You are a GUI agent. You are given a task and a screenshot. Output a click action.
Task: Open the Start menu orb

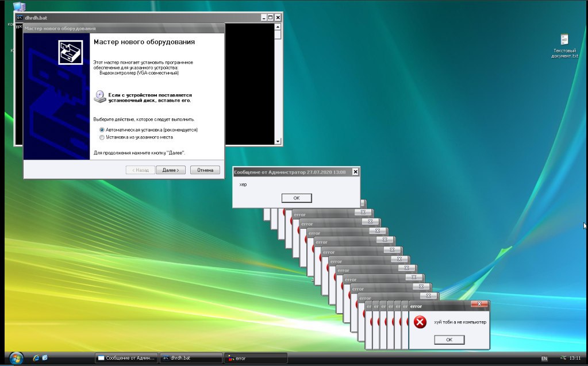16,358
